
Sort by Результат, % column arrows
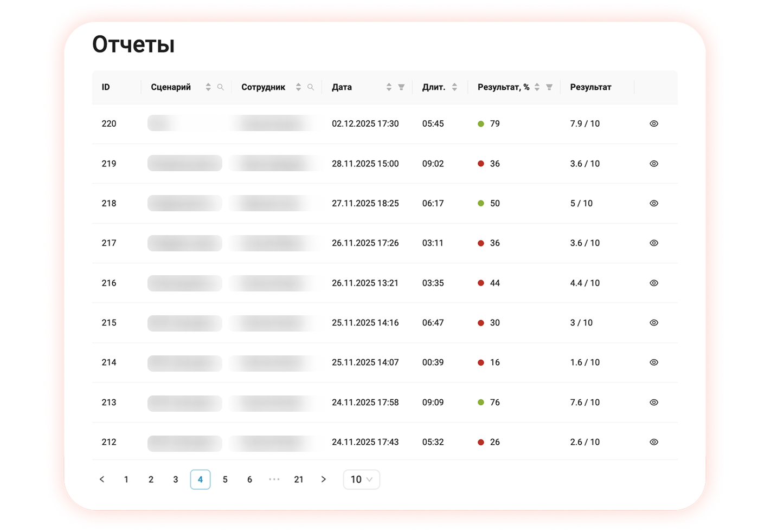point(537,87)
